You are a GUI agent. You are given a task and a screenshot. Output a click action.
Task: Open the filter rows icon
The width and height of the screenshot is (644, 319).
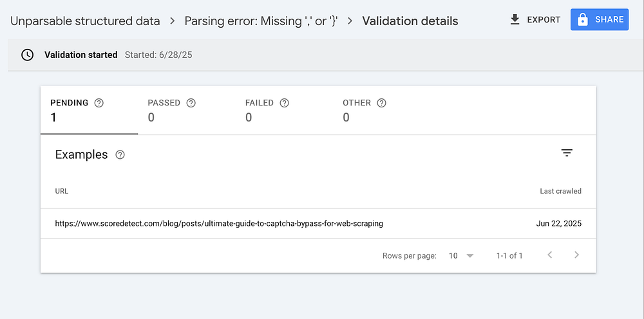[x=567, y=153]
